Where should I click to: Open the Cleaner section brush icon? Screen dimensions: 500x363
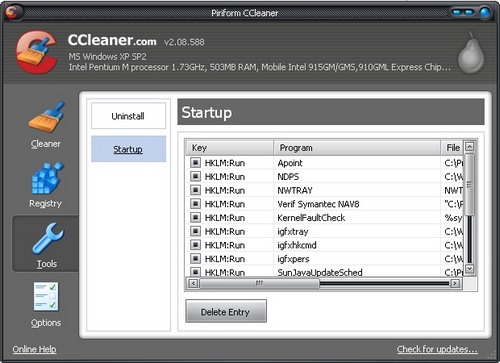pyautogui.click(x=47, y=117)
